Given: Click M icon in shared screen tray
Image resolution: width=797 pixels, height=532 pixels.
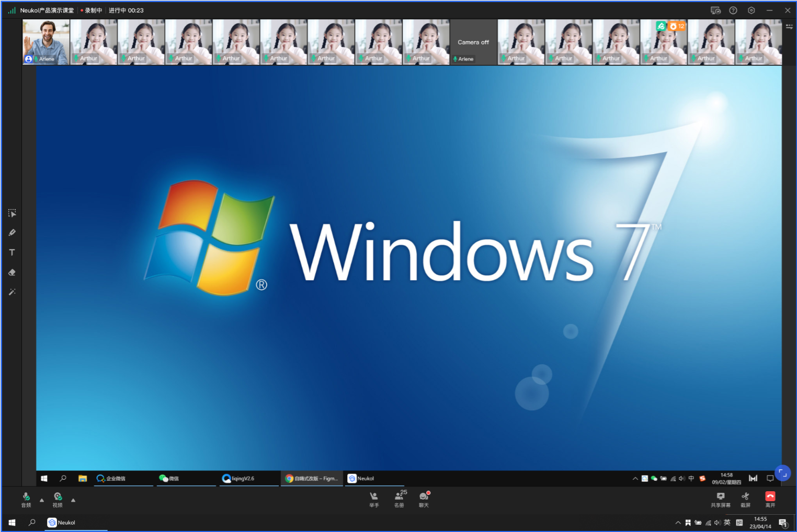Looking at the screenshot, I should pos(753,478).
